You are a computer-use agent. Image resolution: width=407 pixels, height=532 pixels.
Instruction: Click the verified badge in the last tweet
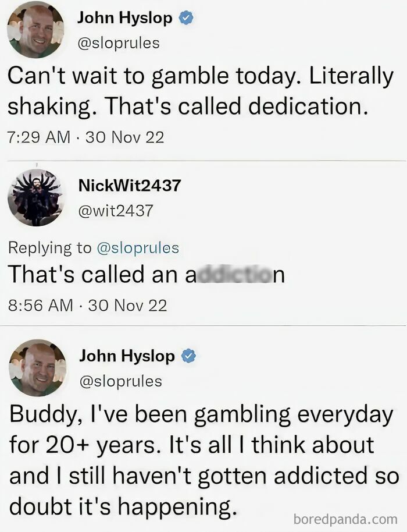coord(188,356)
